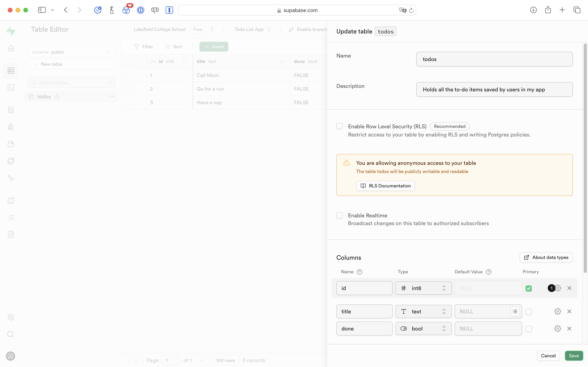The width and height of the screenshot is (588, 367).
Task: Click the Description text field
Action: [x=494, y=90]
